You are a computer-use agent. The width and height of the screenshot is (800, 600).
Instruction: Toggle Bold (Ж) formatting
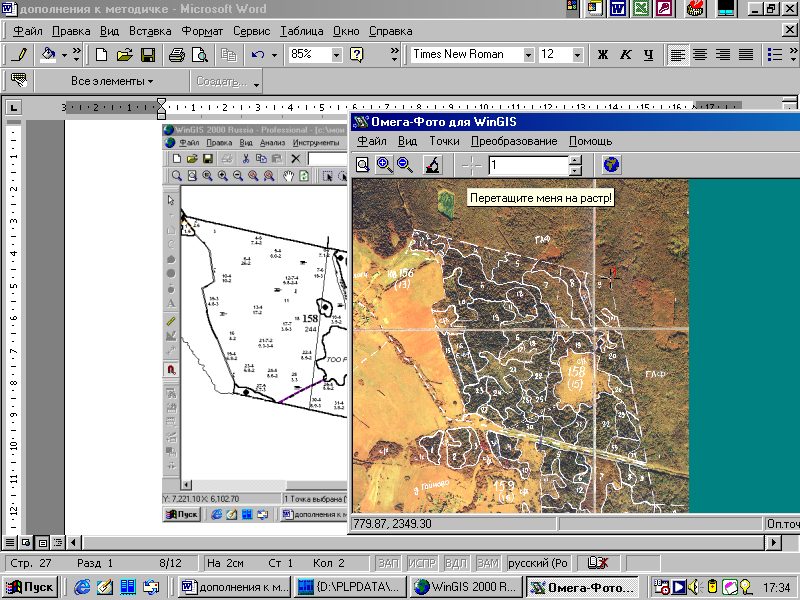click(x=603, y=55)
